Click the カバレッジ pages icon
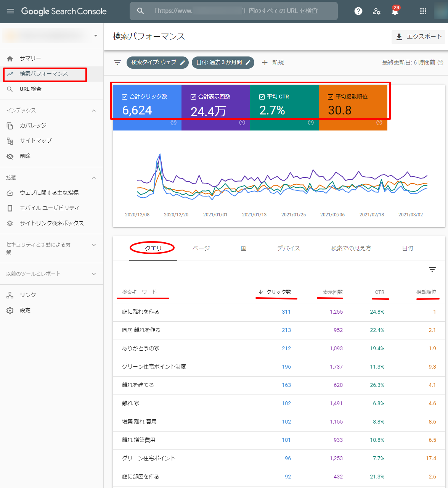The height and width of the screenshot is (488, 448). tap(10, 126)
